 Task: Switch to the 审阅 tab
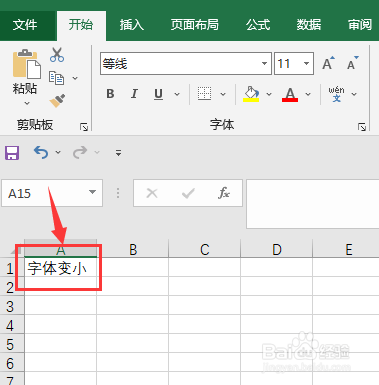point(360,25)
